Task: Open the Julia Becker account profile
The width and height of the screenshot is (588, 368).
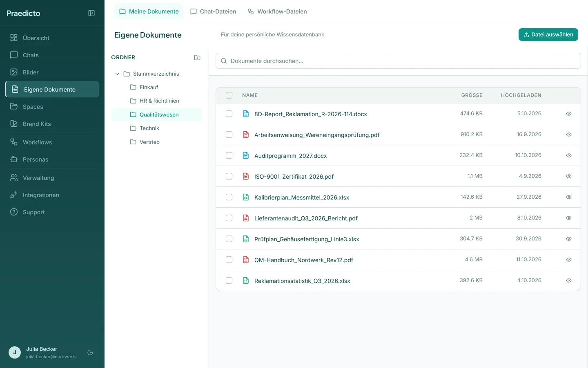Action: tap(44, 352)
